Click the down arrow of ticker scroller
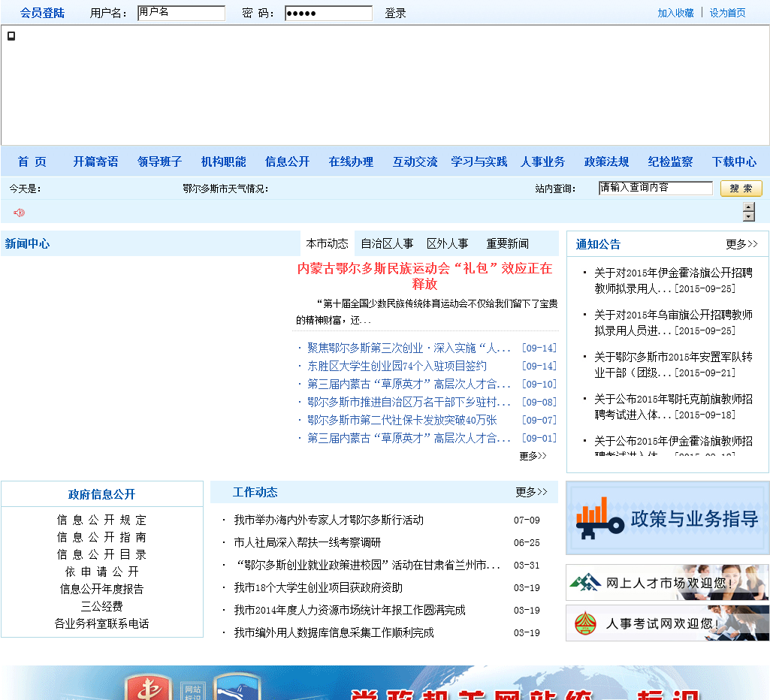The width and height of the screenshot is (770, 700). (x=749, y=217)
